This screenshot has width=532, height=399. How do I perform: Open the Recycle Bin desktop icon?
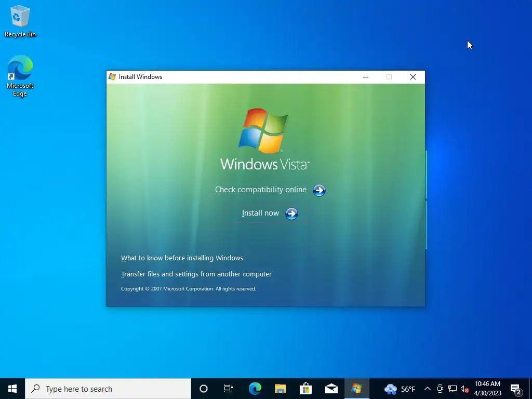point(20,21)
